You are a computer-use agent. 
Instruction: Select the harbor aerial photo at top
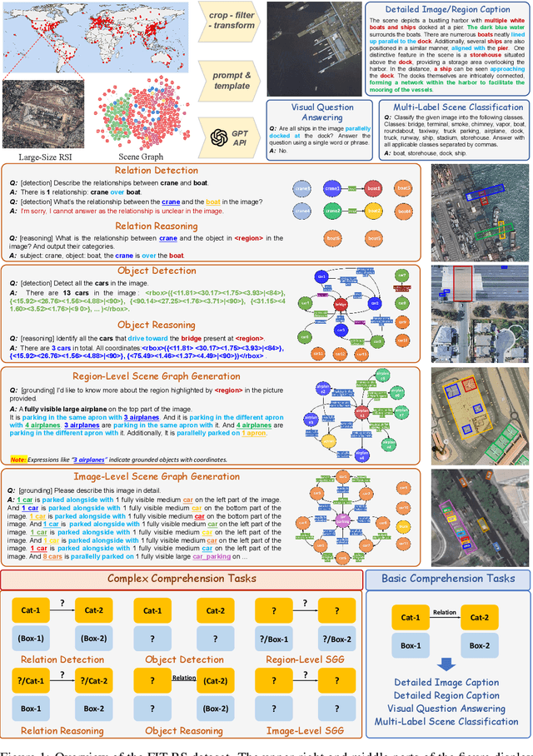313,47
